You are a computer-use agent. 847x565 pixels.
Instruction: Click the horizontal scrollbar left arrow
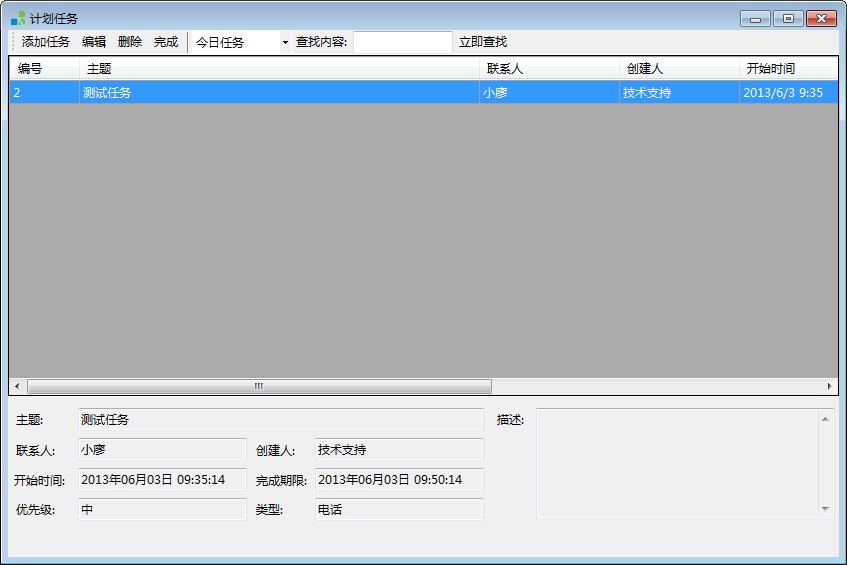(17, 386)
